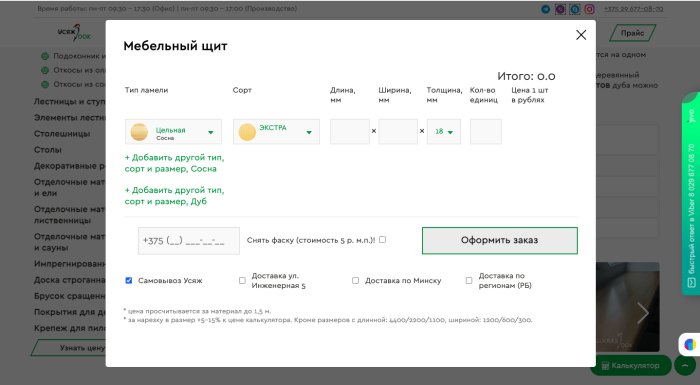Open the Столы sidebar item
Viewport: 700px width, 385px height.
pos(48,150)
